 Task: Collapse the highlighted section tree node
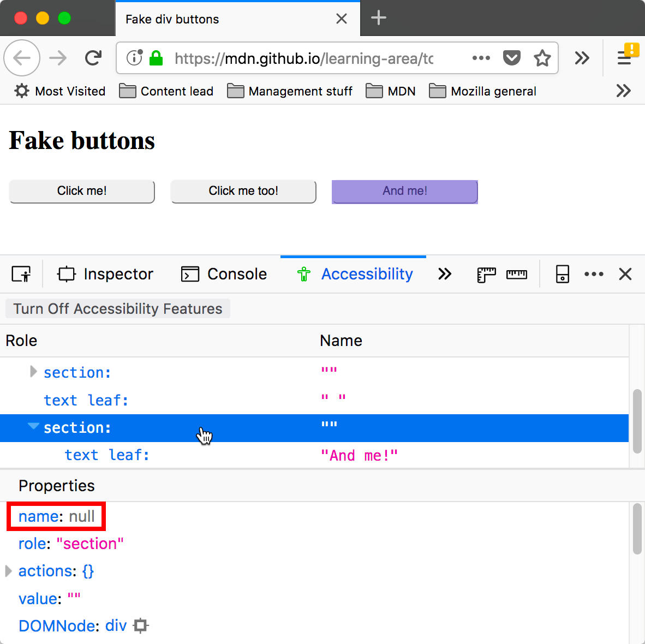click(33, 427)
